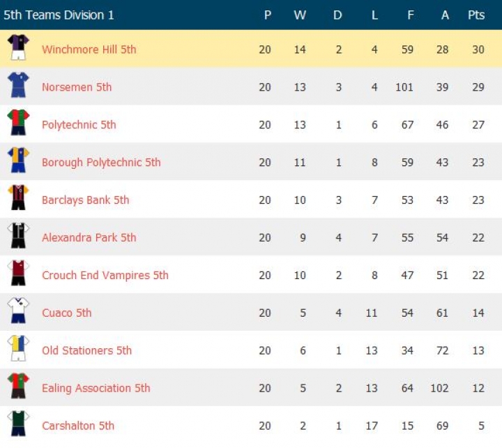Viewport: 502px width, 448px height.
Task: Click the Carshalton 5th green kit icon
Action: click(x=18, y=424)
